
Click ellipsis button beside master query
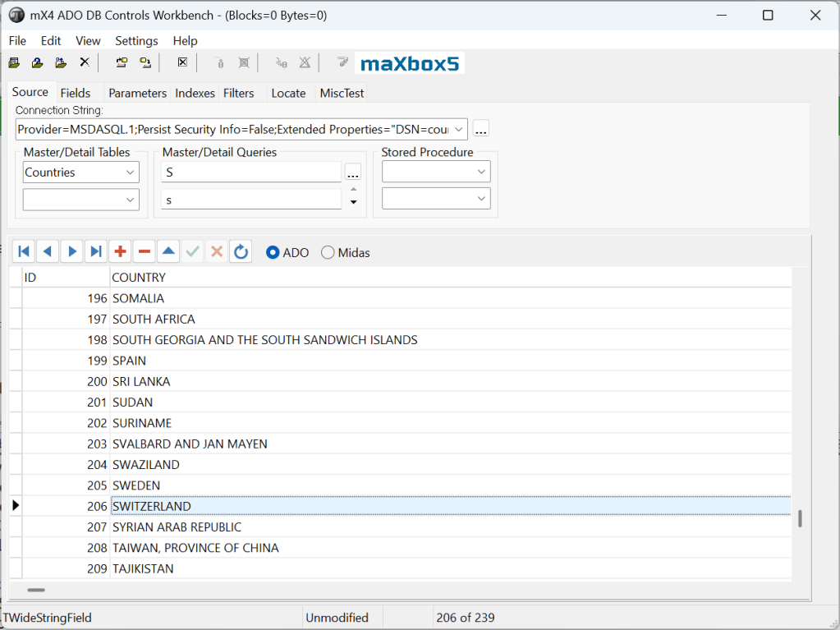(353, 172)
